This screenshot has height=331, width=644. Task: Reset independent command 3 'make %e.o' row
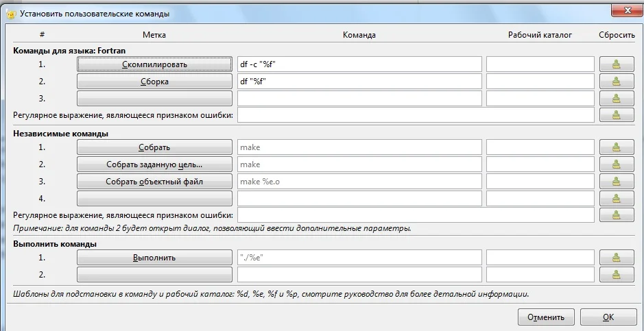pos(617,182)
